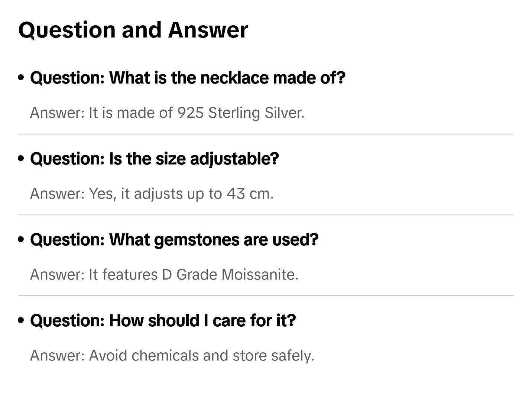Click question 'What is the necklace made of?'
The image size is (532, 398).
[188, 78]
